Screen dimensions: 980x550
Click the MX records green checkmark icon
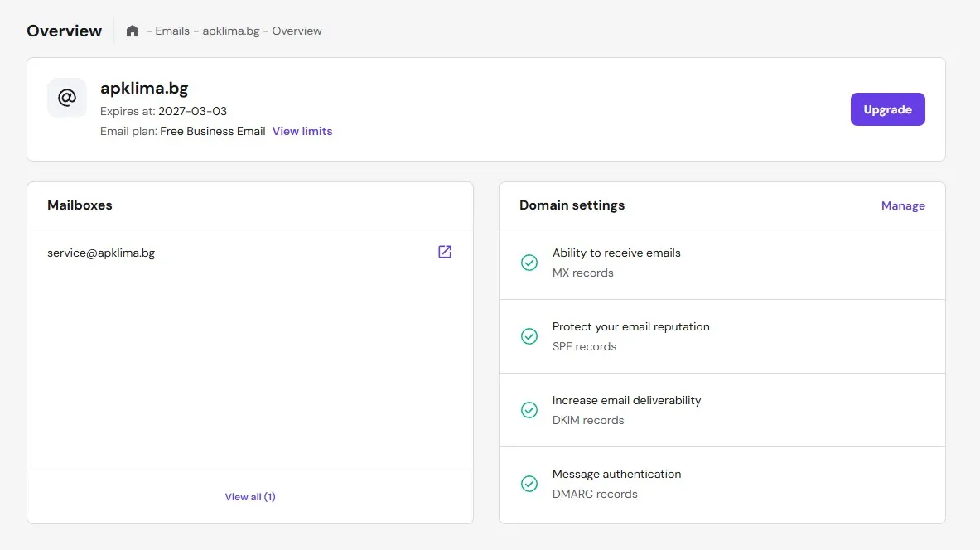[529, 263]
